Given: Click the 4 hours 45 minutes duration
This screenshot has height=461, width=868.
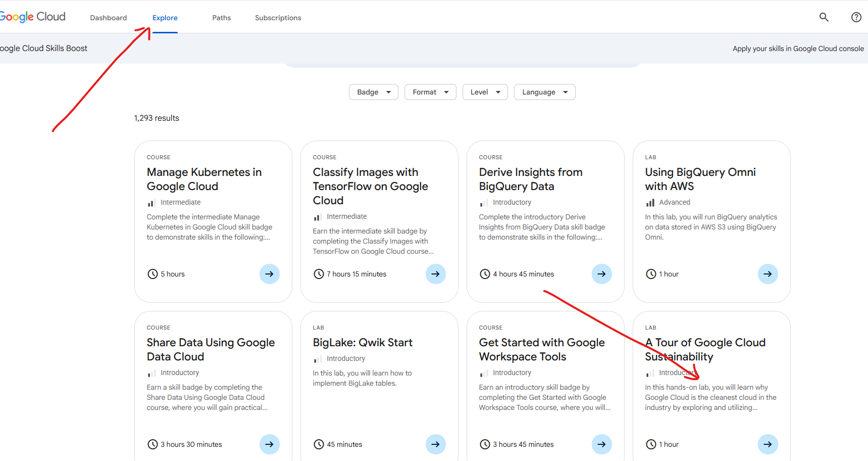Looking at the screenshot, I should click(524, 274).
